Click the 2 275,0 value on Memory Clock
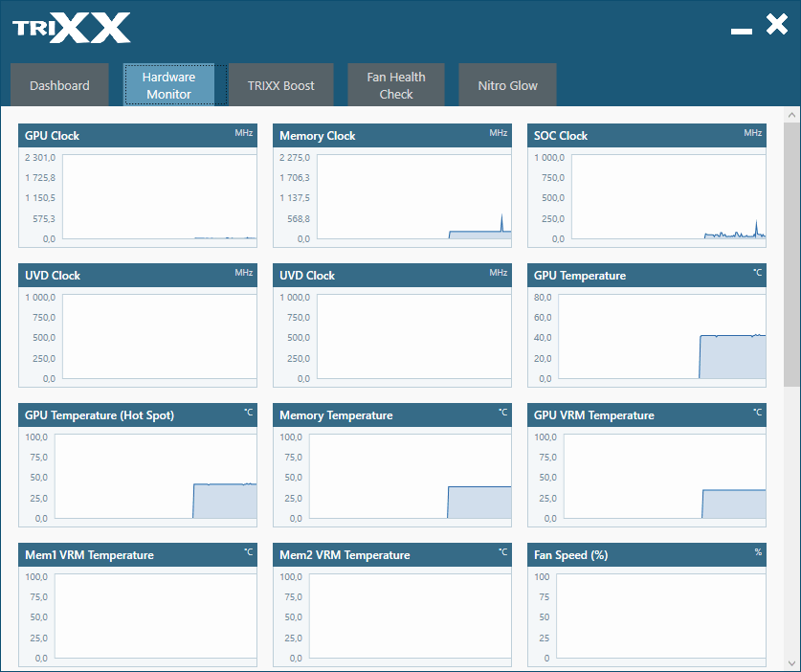801x672 pixels. [294, 157]
